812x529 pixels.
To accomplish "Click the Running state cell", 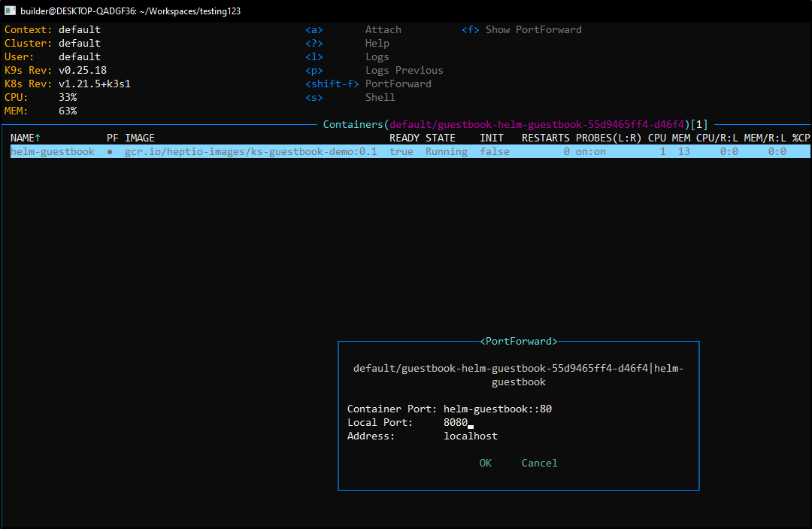I will [447, 151].
